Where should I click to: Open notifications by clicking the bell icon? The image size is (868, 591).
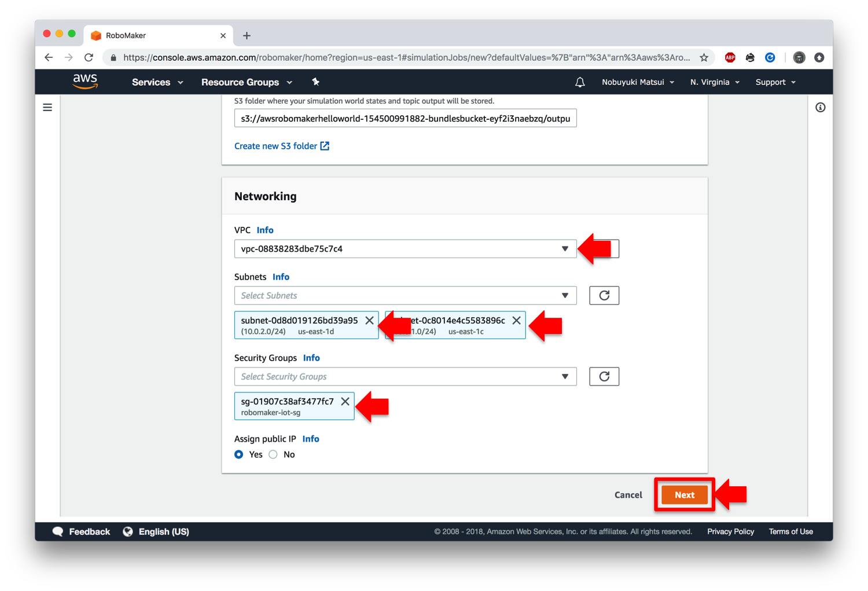click(x=580, y=82)
